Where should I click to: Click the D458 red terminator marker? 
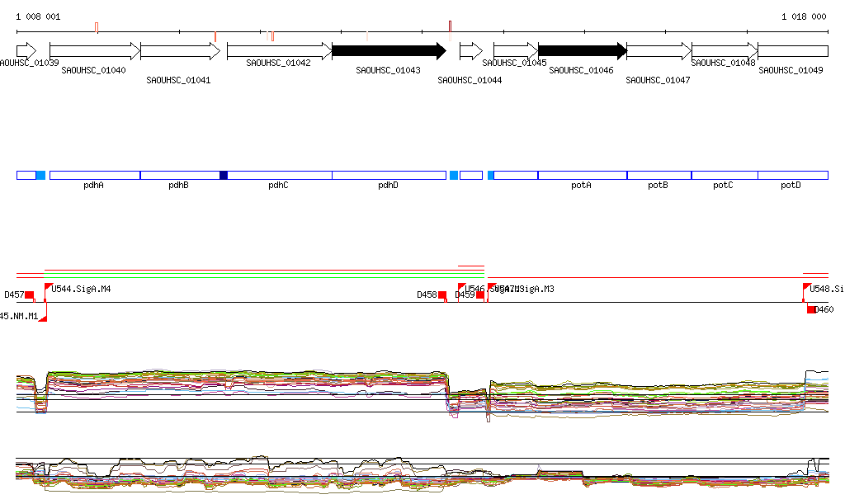(x=441, y=294)
